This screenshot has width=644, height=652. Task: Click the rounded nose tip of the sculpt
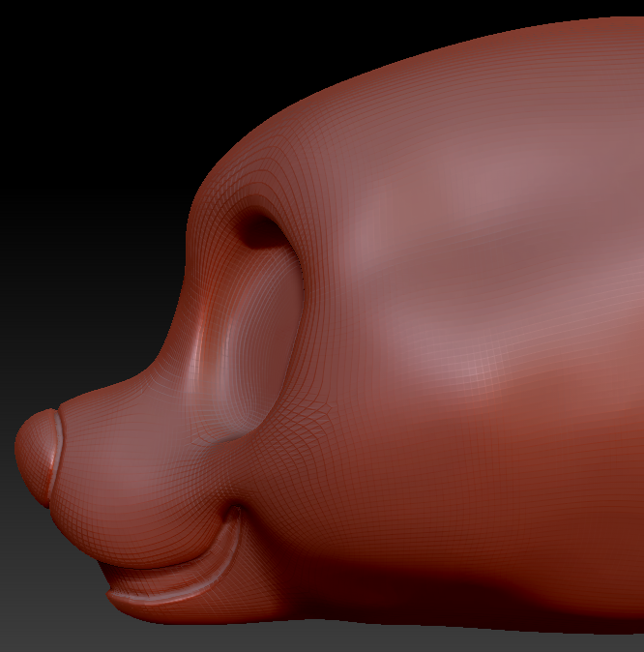(x=36, y=457)
